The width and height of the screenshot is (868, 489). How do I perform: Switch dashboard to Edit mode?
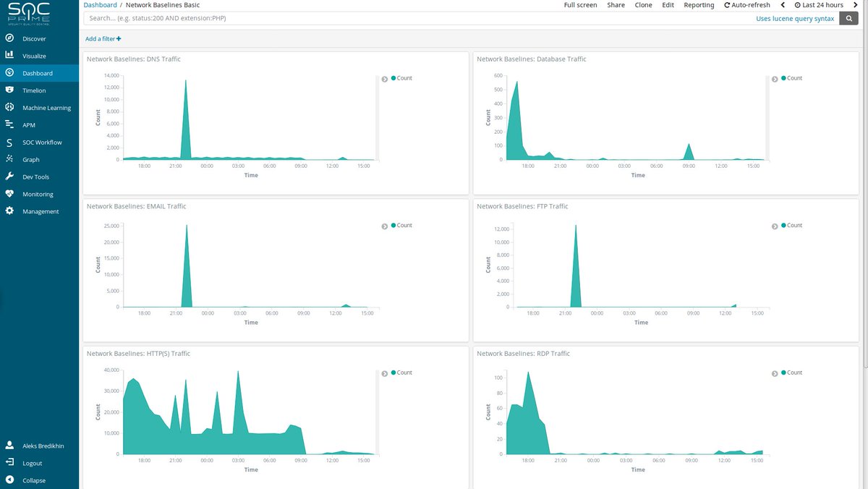(668, 5)
